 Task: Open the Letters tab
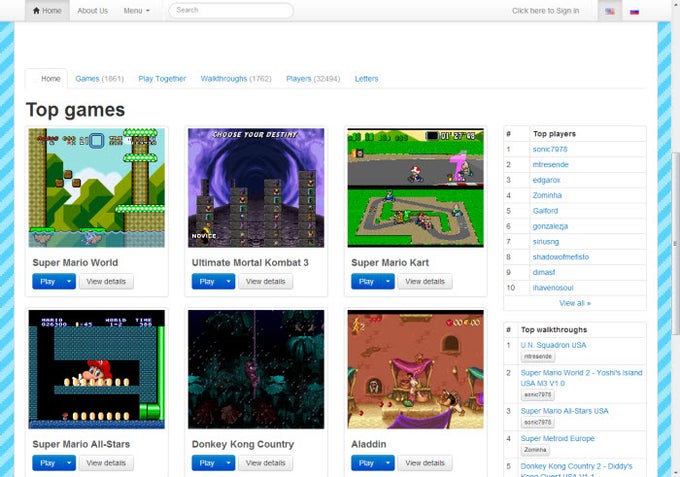tap(366, 78)
